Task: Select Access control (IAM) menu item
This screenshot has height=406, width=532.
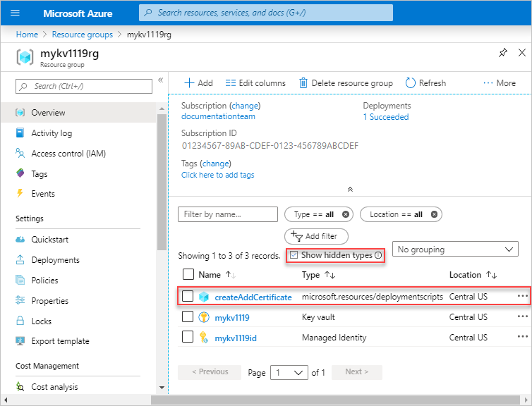Action: tap(68, 154)
